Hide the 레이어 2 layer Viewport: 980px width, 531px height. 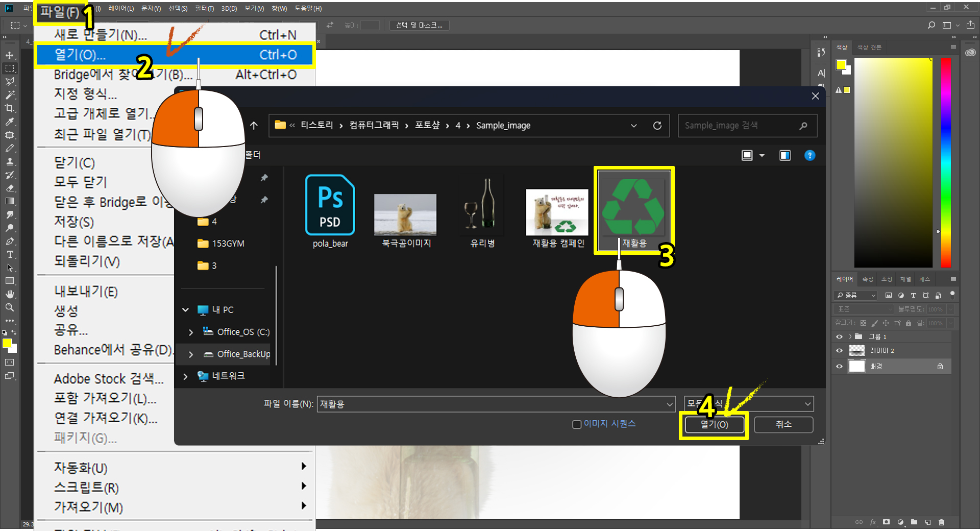[839, 351]
